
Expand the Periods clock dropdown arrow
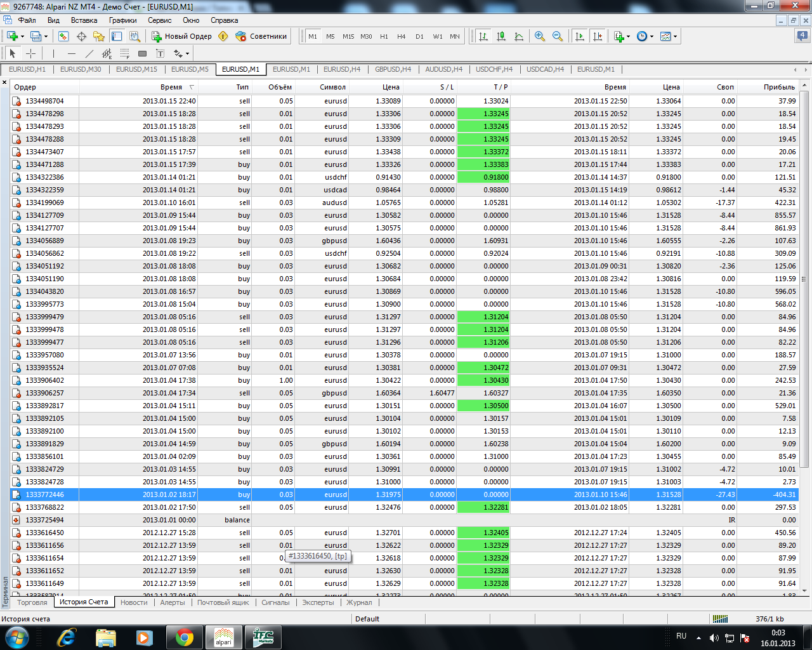[x=652, y=36]
